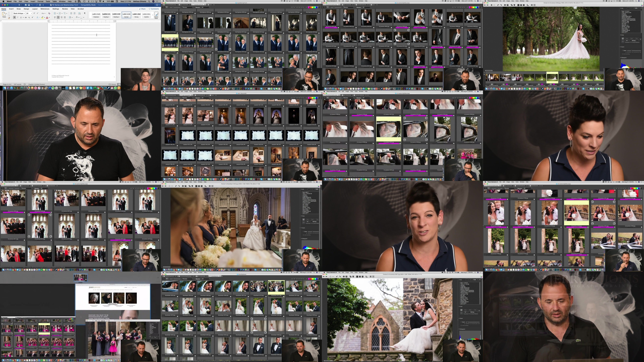Viewport: 644px width, 362px height.
Task: Apply Subscript formatting in Word
Action: [x=29, y=17]
